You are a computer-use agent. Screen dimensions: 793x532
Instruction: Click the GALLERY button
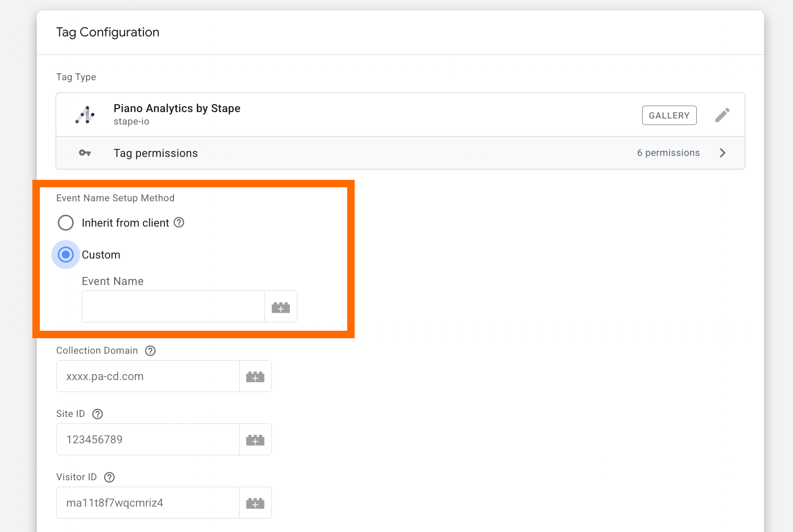[x=669, y=116]
